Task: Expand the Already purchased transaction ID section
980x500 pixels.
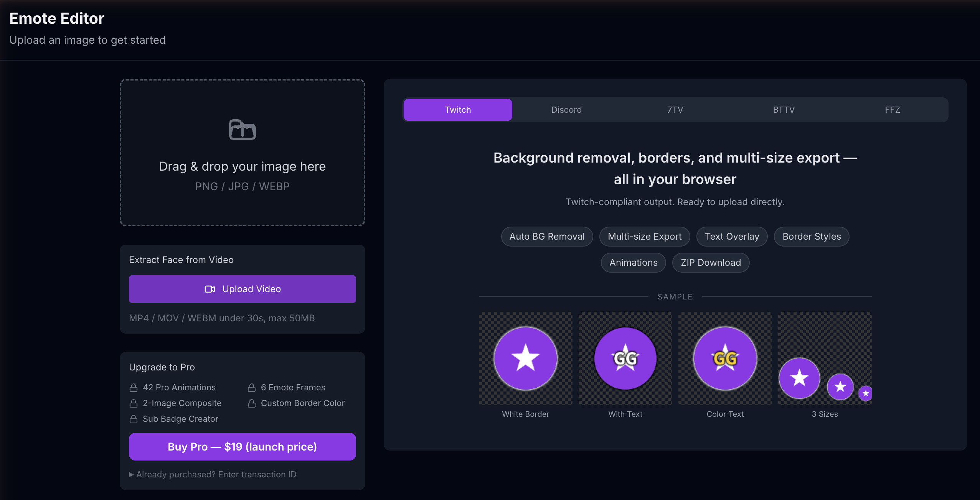Action: coord(213,474)
